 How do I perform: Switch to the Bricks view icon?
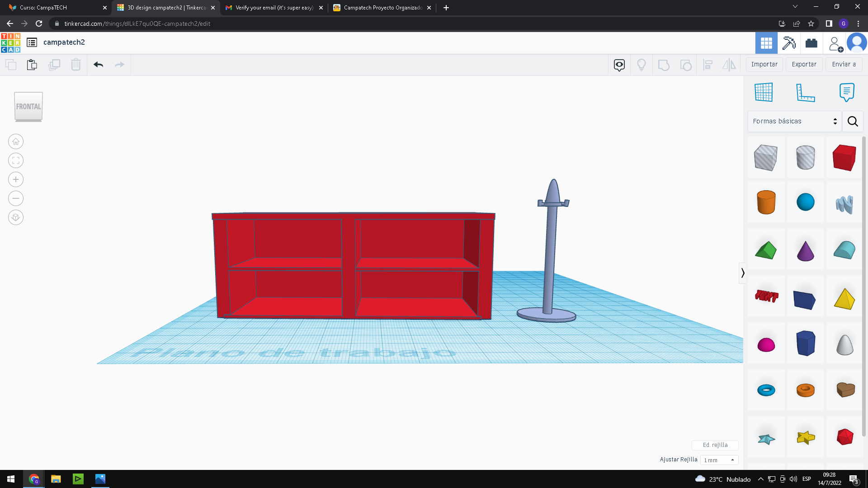coord(811,43)
